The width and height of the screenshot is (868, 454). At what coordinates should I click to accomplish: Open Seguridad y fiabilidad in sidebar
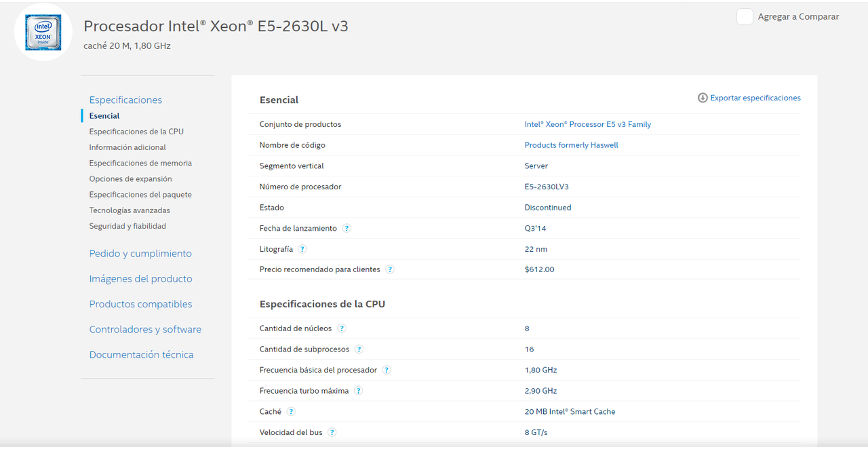pos(127,226)
